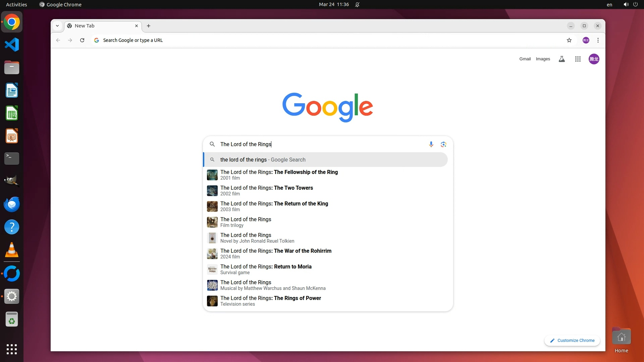Open system volume and power menu

(x=630, y=4)
